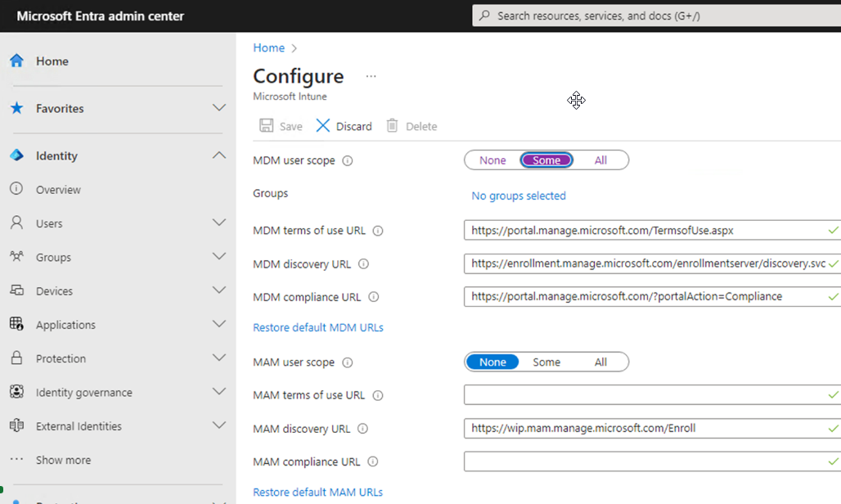Click the No groups selected link
The height and width of the screenshot is (504, 841).
(519, 196)
